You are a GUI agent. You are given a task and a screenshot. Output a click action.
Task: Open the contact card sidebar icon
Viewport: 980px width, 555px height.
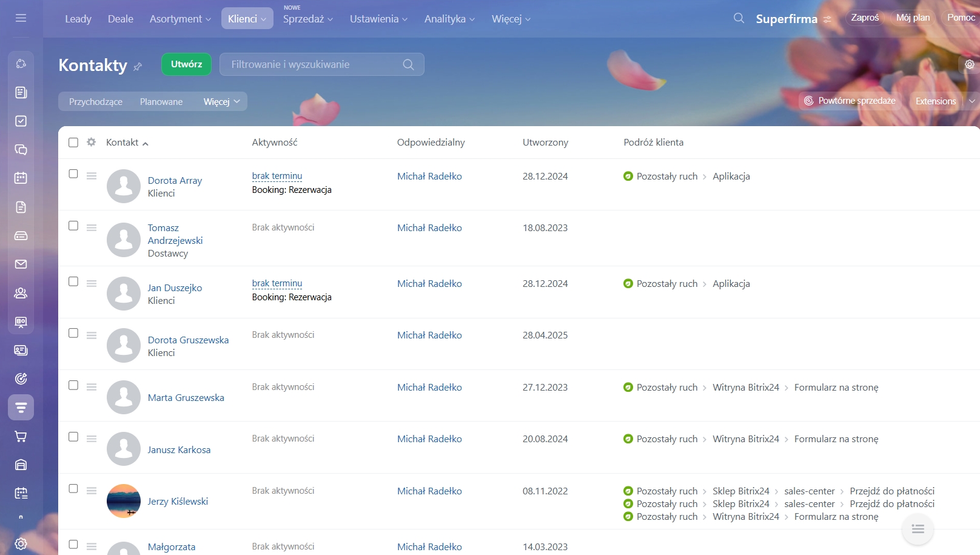[21, 350]
